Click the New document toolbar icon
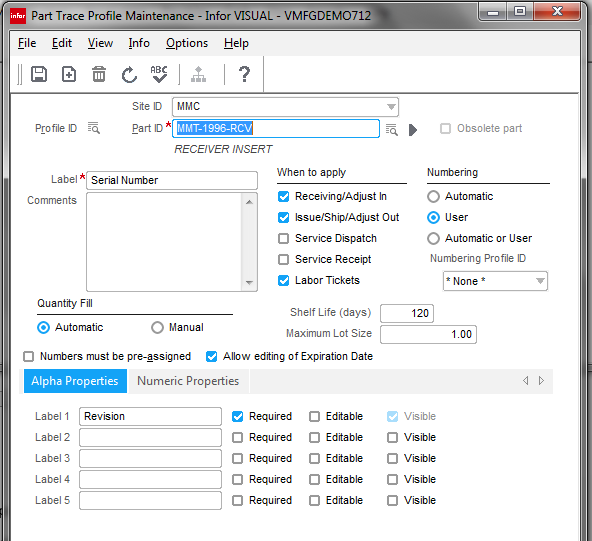The height and width of the screenshot is (541, 592). click(x=69, y=74)
